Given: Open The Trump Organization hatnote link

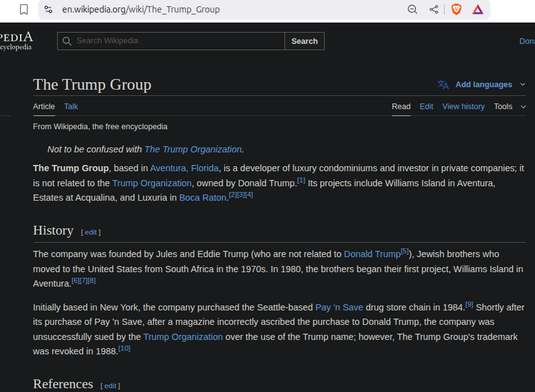Looking at the screenshot, I should pyautogui.click(x=193, y=149).
